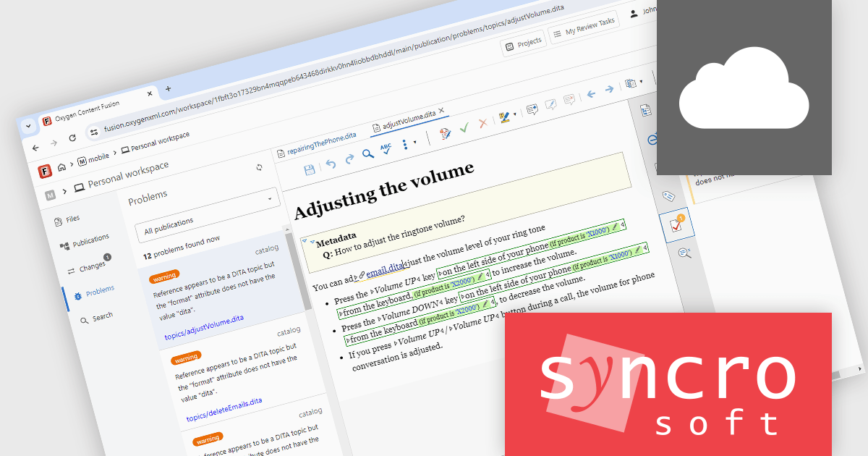Click the site info icon in address bar
868x456 pixels.
(94, 132)
